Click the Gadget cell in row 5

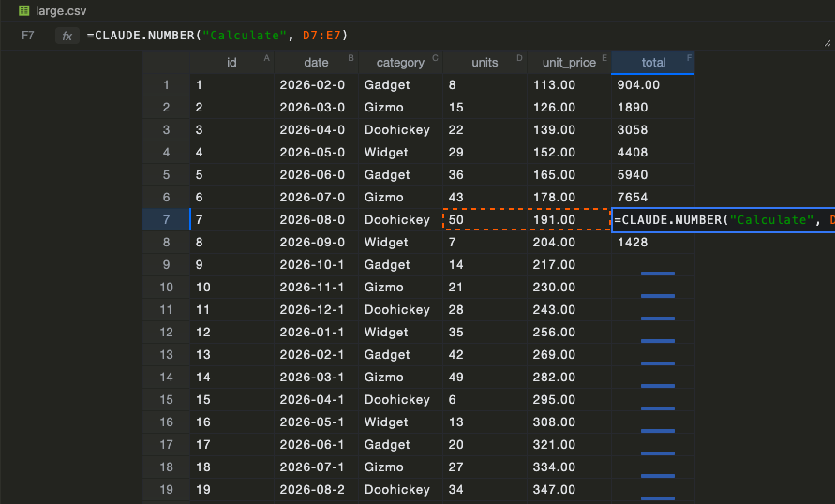pos(400,175)
